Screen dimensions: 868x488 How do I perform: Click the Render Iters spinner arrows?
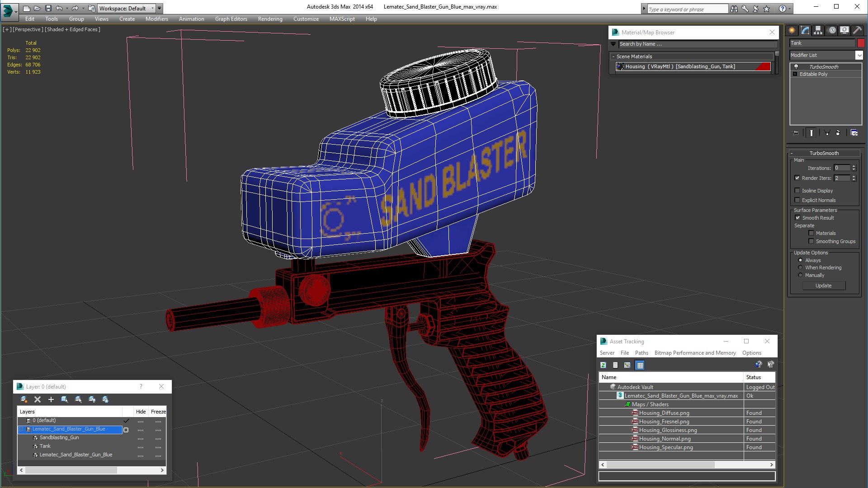point(854,178)
